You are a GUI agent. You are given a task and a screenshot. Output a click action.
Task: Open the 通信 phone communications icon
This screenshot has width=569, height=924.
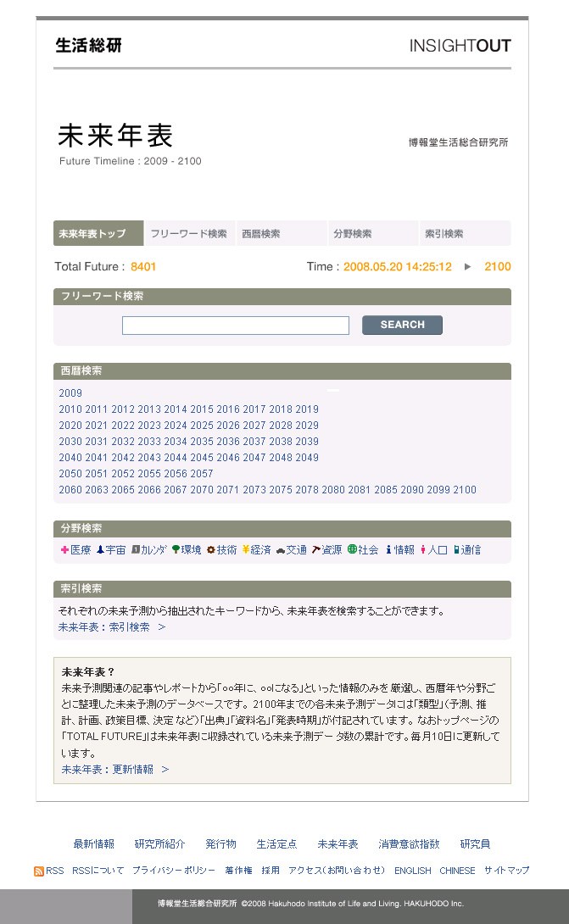pyautogui.click(x=457, y=550)
